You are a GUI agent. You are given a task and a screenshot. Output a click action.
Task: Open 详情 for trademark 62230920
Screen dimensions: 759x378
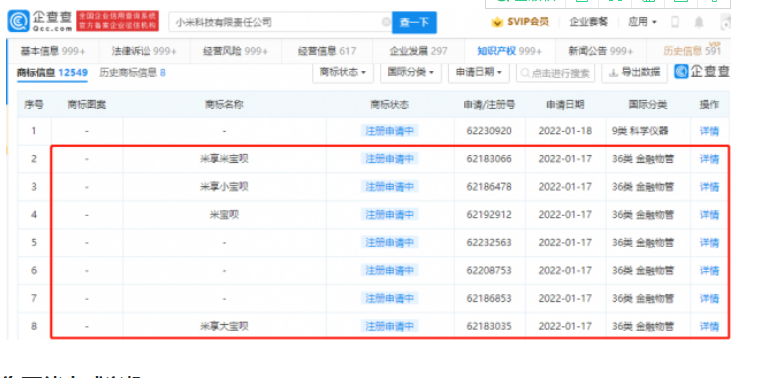(709, 131)
